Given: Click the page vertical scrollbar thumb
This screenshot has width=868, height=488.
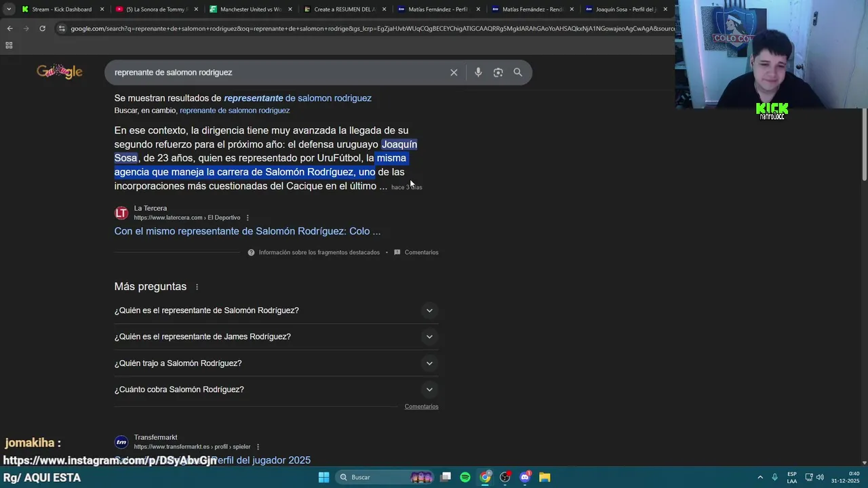Looking at the screenshot, I should coord(864,146).
